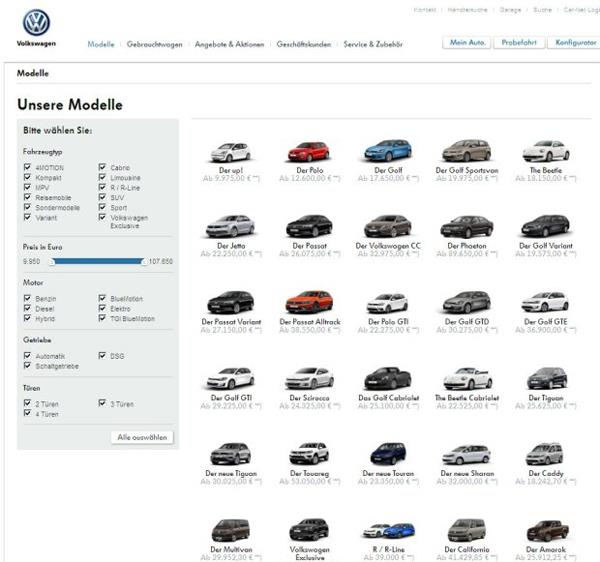Viewport: 600px width, 562px height.
Task: Select The Beetle car thumbnail
Action: pyautogui.click(x=545, y=151)
